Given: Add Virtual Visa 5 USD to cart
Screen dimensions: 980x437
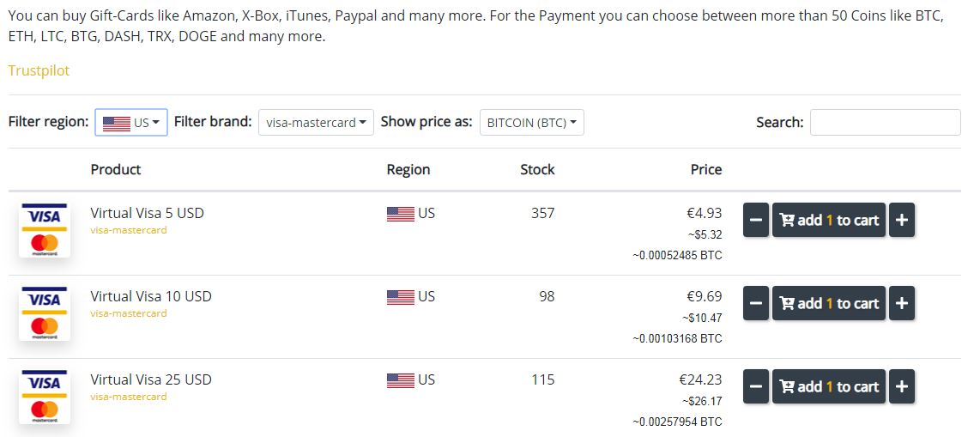Looking at the screenshot, I should click(x=829, y=220).
